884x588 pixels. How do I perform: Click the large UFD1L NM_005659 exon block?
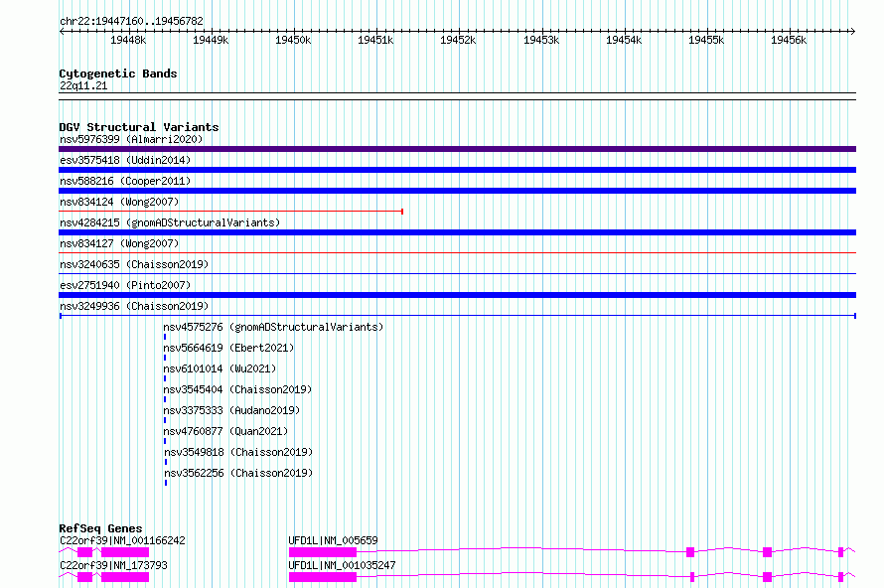[x=323, y=552]
